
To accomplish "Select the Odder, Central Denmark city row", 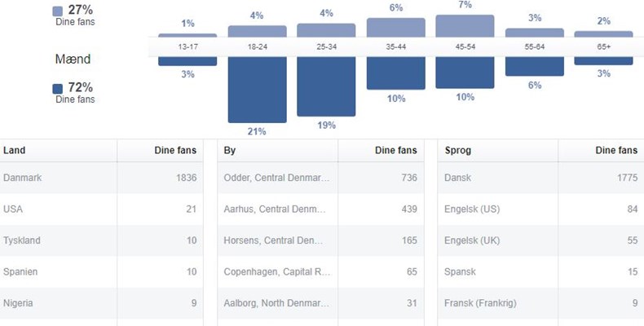I will click(x=321, y=178).
